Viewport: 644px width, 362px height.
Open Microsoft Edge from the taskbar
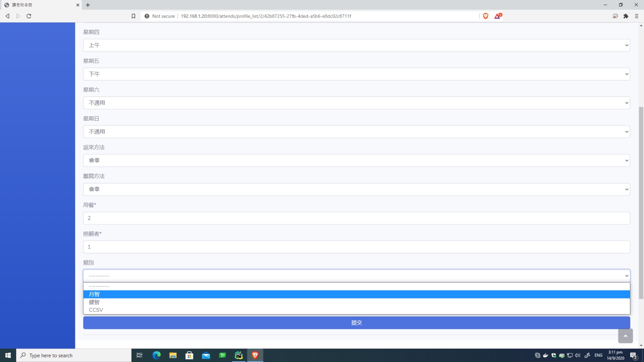(x=157, y=355)
